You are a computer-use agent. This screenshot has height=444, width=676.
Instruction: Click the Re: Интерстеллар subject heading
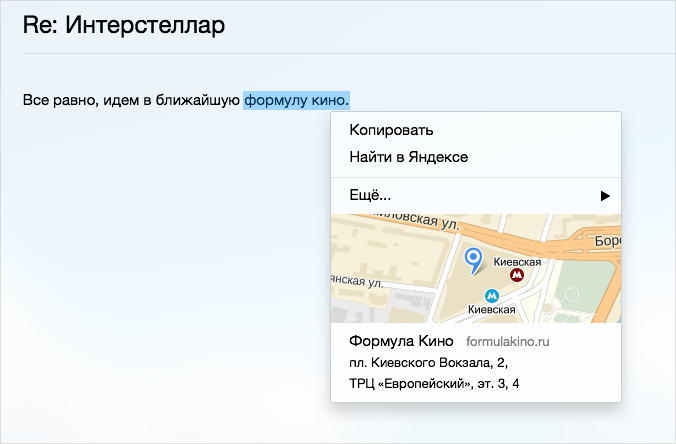(124, 25)
